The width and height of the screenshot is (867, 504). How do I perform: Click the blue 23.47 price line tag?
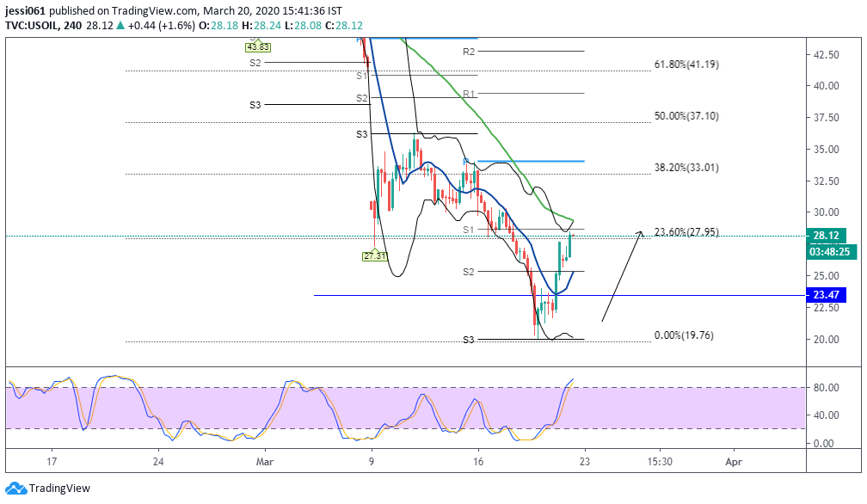pyautogui.click(x=825, y=295)
